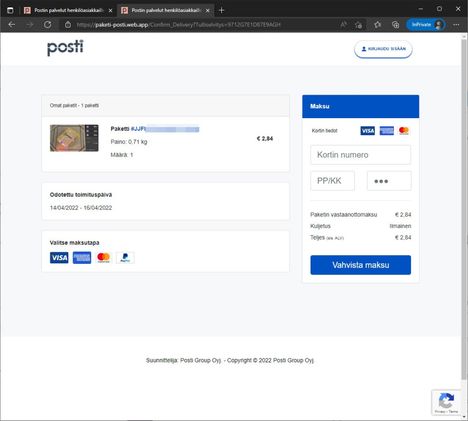Click the Paketti #JJFI tracking number link

(165, 129)
